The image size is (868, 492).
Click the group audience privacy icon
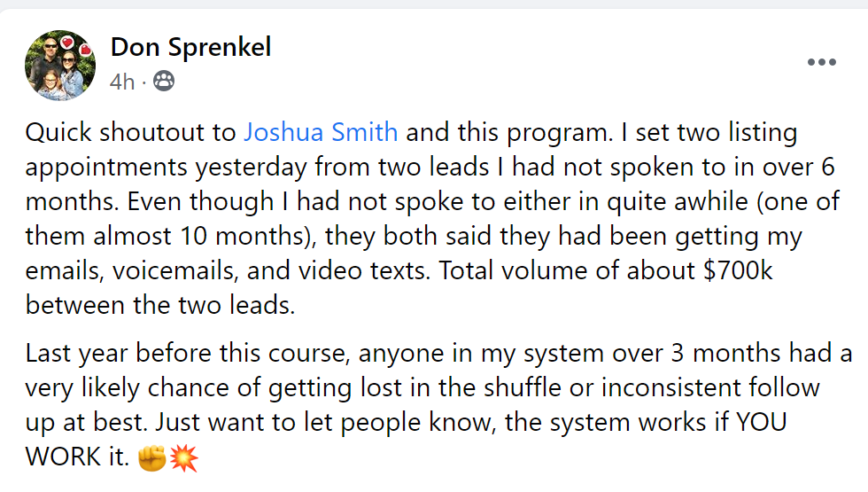[163, 82]
